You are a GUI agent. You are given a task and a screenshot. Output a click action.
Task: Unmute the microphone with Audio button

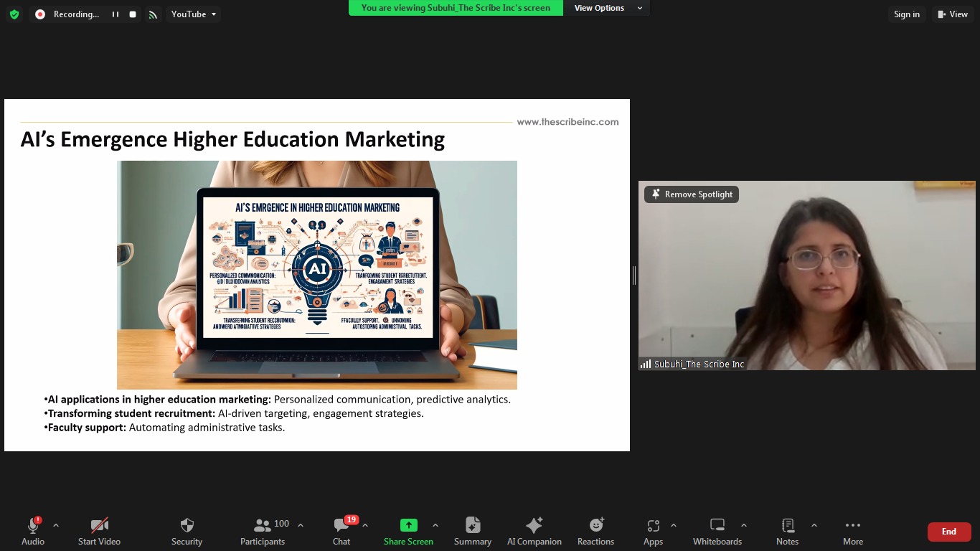(33, 532)
